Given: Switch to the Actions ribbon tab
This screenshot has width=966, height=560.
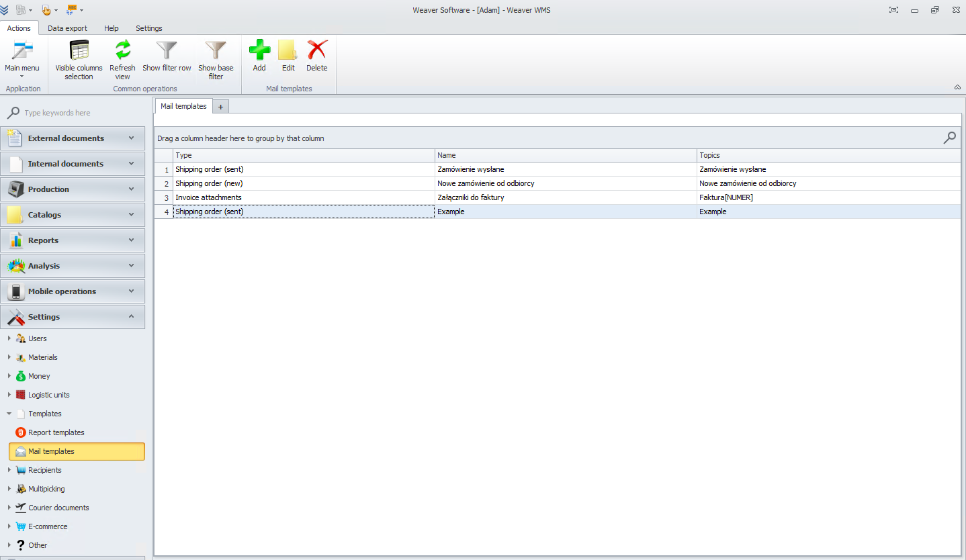Looking at the screenshot, I should coord(19,28).
